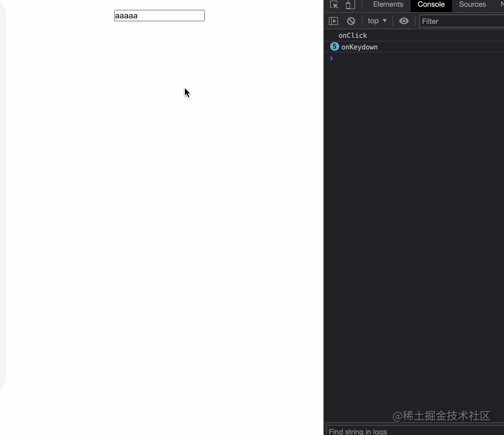The image size is (504, 435).
Task: Focus the console Filter field
Action: click(x=461, y=21)
